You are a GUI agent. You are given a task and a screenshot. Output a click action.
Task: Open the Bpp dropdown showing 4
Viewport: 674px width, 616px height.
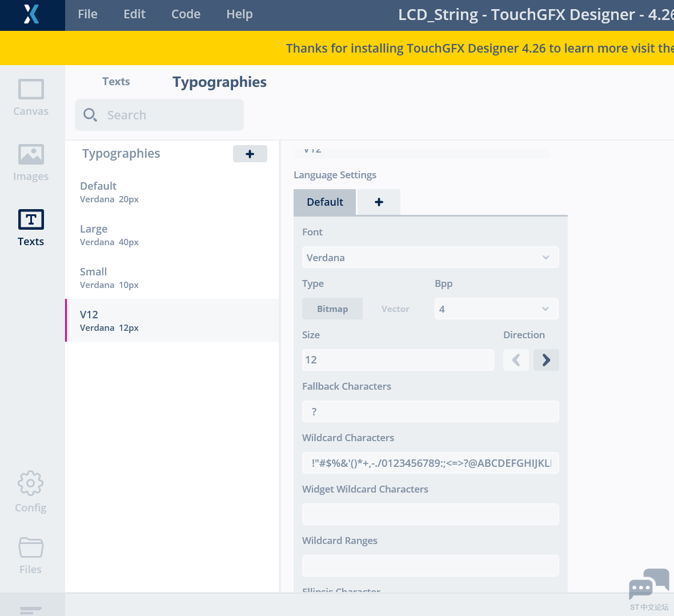coord(496,309)
